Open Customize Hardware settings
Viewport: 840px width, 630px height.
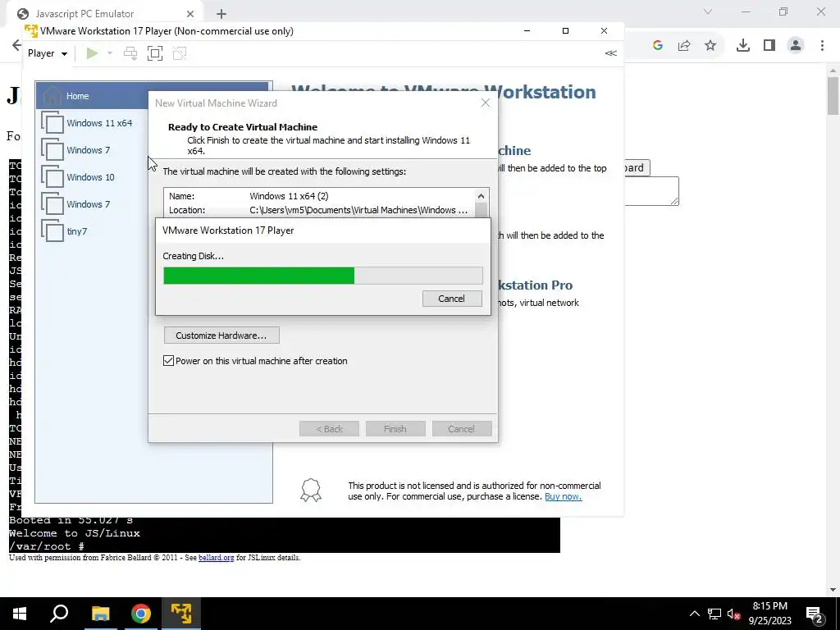[x=221, y=336]
